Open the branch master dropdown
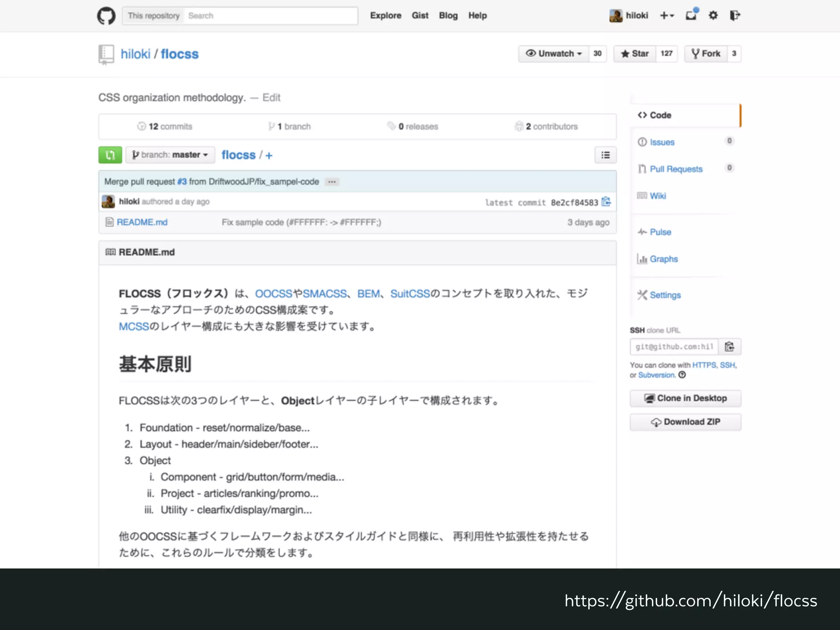Screen dimensions: 840x630 (170, 155)
